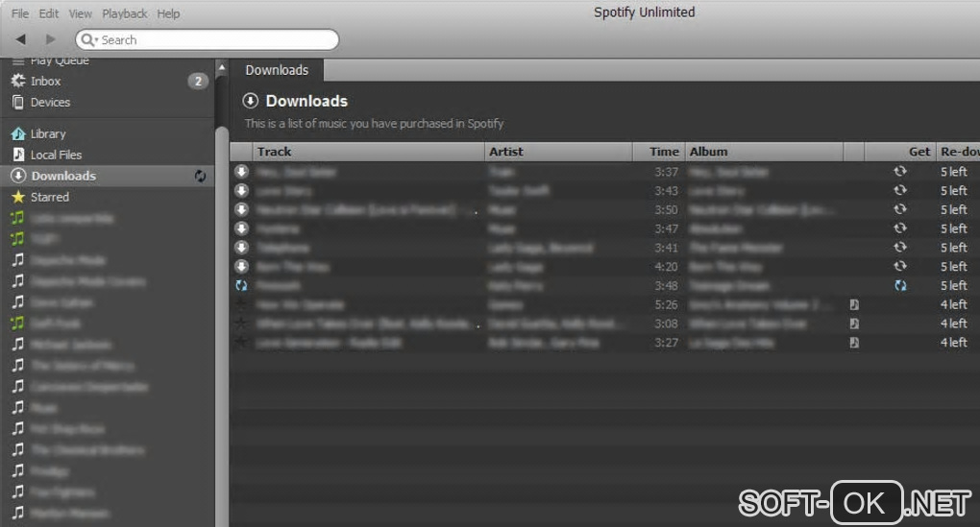Click download icon on the 3:47 track row
Screen dimensions: 980x527
coord(241,228)
